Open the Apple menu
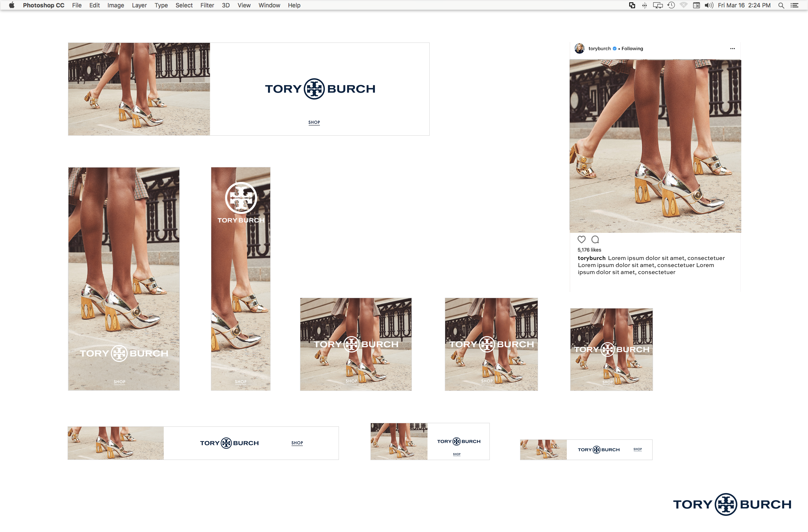808x532 pixels. 12,5
